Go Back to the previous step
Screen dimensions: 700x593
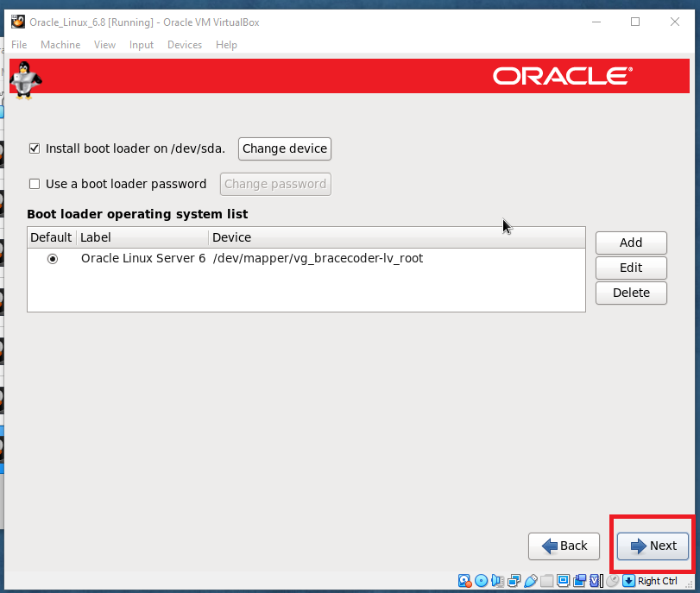coord(564,546)
